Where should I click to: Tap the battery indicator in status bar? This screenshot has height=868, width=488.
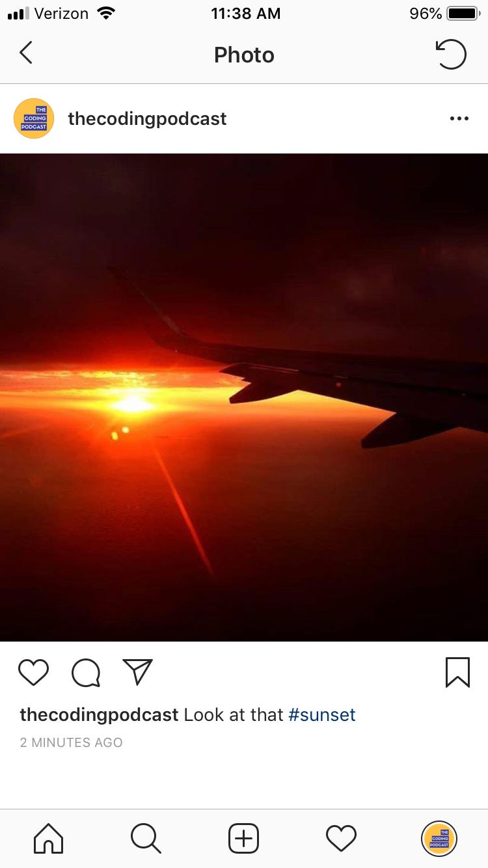click(463, 13)
